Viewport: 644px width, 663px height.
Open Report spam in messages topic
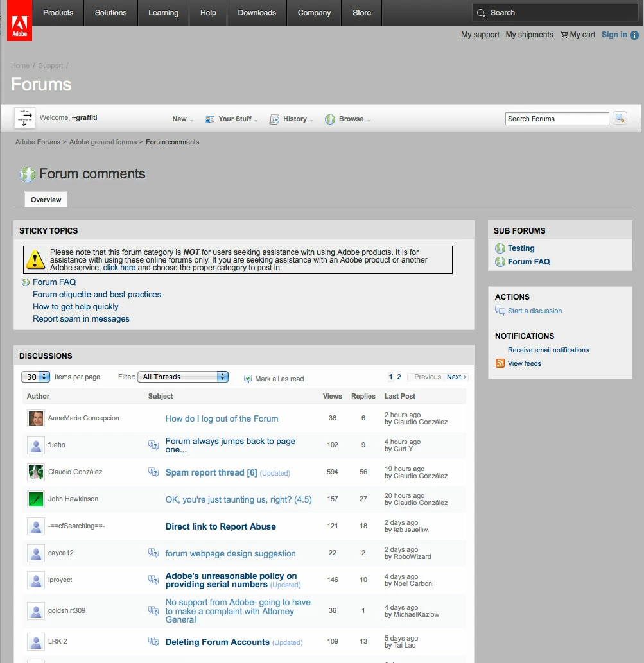click(81, 319)
